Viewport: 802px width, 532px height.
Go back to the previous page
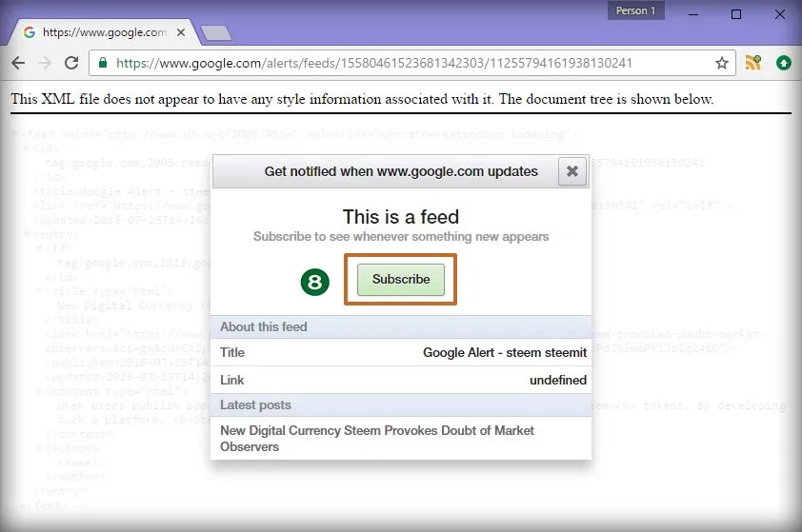click(18, 63)
